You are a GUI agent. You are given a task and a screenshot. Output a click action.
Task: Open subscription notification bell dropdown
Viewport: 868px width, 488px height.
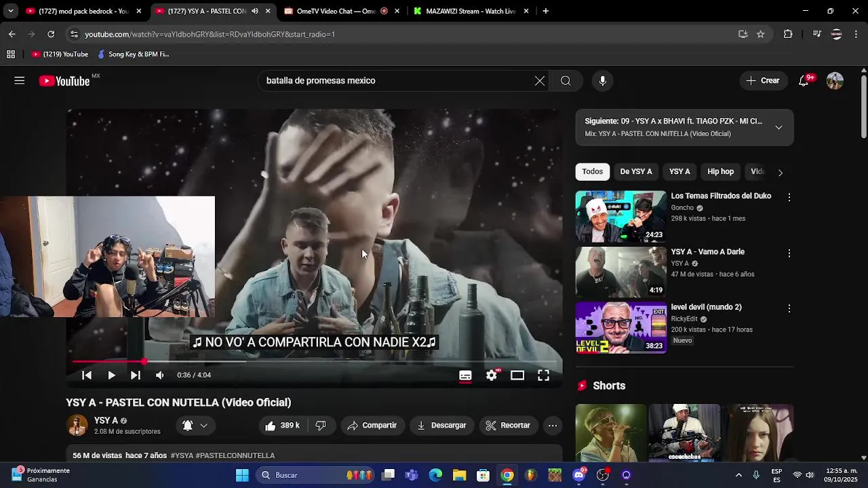(x=195, y=426)
